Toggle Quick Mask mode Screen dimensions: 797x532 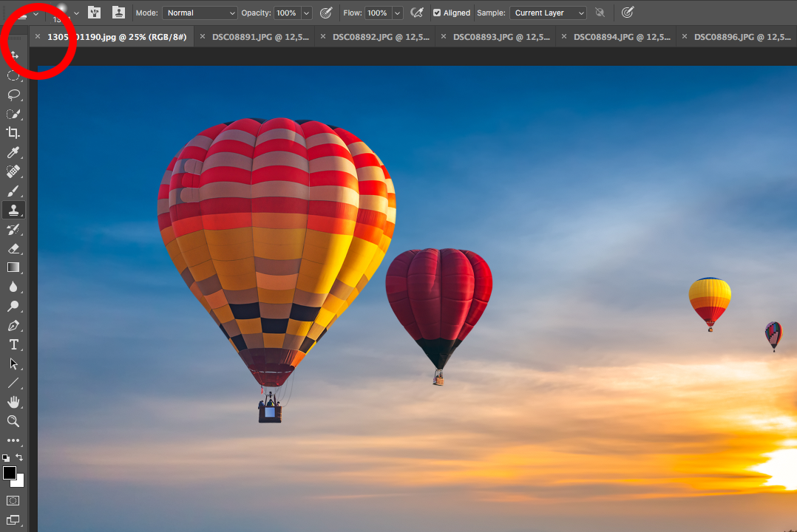(13, 500)
